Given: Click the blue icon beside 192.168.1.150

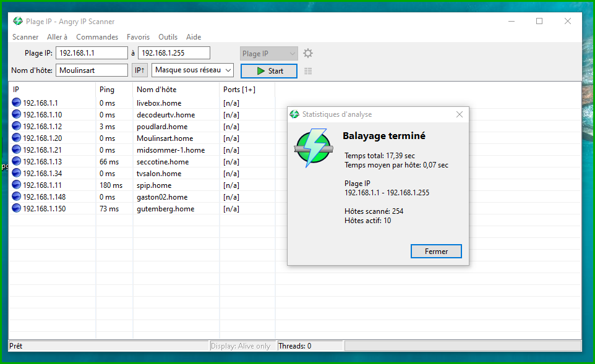Looking at the screenshot, I should (17, 209).
